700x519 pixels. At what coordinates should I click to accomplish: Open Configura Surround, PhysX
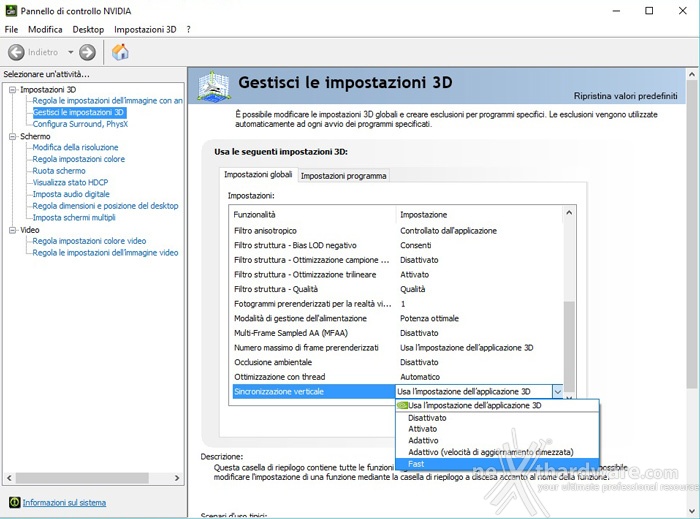tap(80, 124)
